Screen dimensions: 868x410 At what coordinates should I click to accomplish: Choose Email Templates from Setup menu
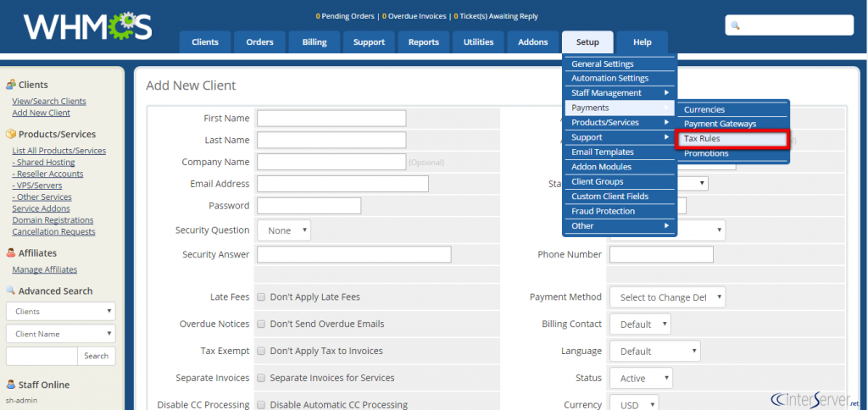[620, 152]
